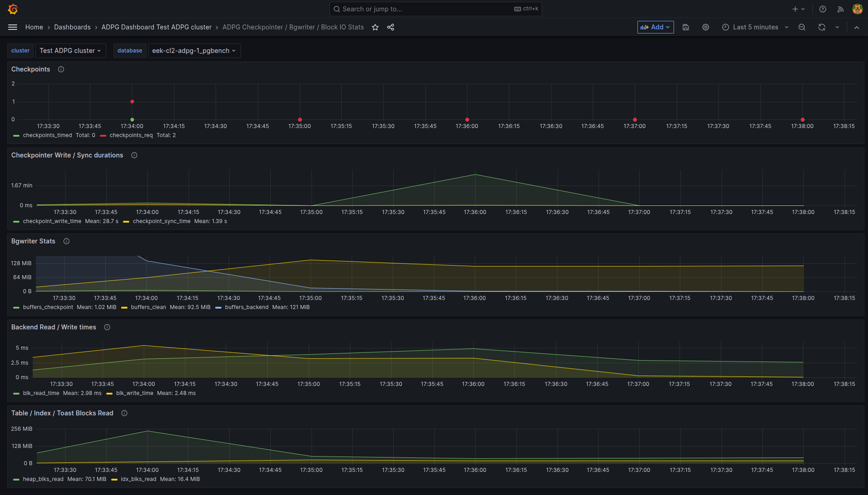The width and height of the screenshot is (868, 495).
Task: Save the dashboard using the disk icon
Action: click(686, 27)
